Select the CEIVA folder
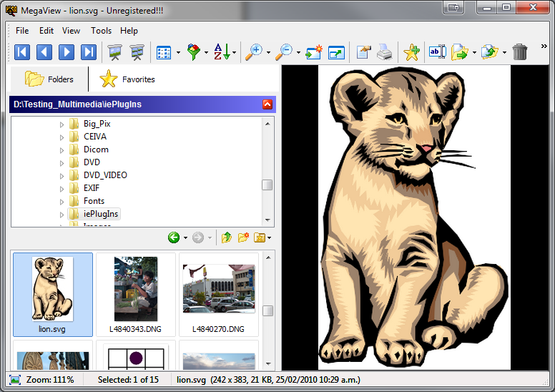Screen dimensions: 555x392 tap(95, 137)
